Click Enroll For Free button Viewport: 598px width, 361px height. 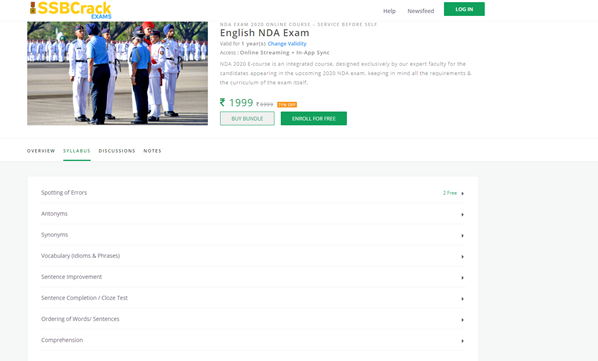pyautogui.click(x=314, y=119)
